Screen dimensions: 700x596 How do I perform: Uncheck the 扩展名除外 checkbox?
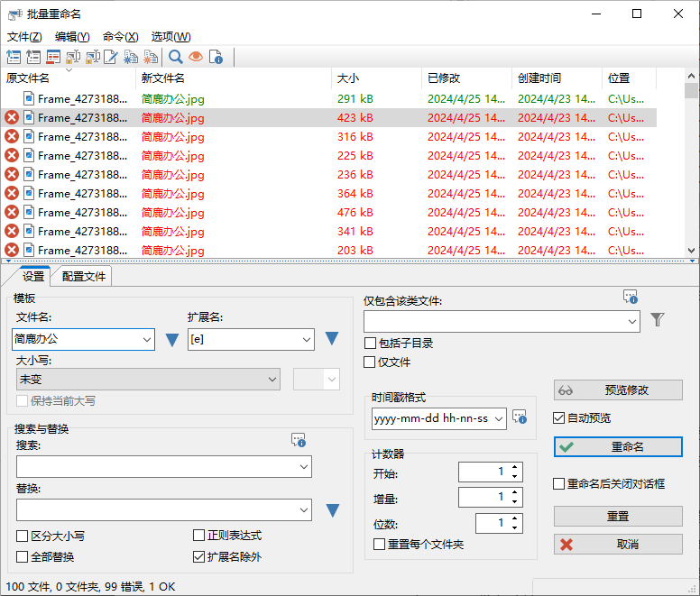click(198, 556)
